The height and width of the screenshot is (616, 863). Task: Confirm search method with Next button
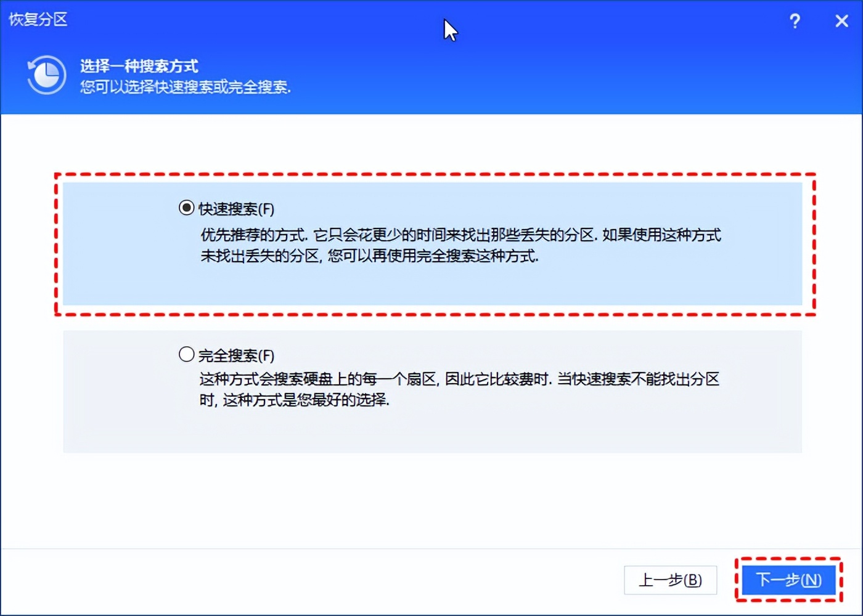[789, 580]
